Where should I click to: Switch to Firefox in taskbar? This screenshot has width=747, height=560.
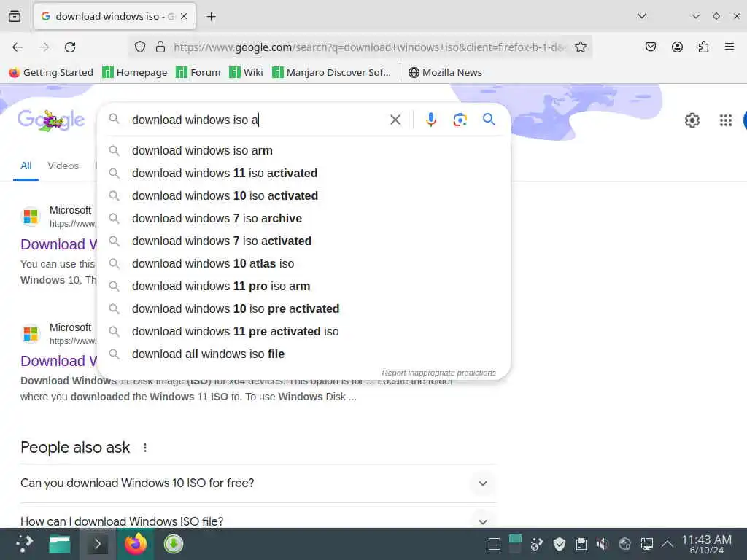click(135, 544)
